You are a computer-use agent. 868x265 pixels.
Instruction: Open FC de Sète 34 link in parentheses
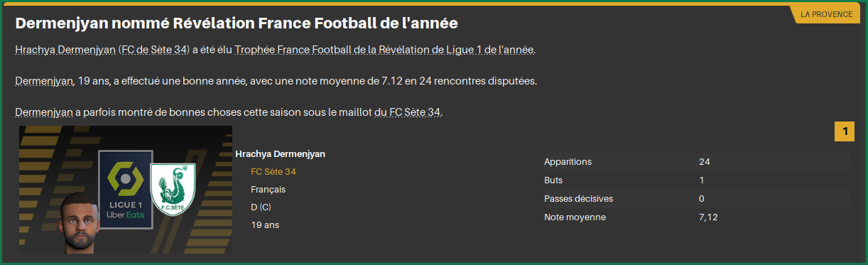coord(155,50)
